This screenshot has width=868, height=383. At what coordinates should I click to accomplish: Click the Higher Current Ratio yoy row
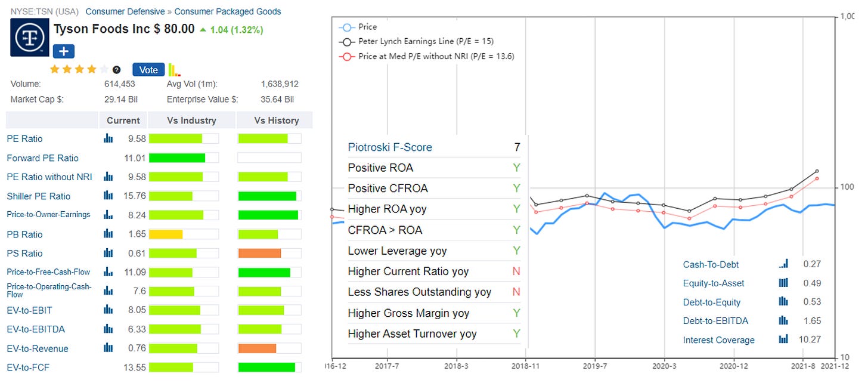click(x=435, y=271)
